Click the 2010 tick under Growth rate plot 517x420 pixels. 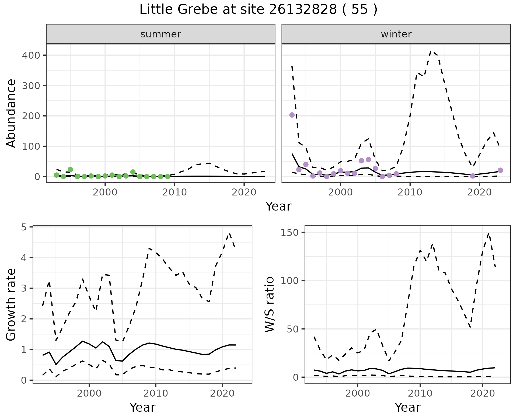(156, 393)
